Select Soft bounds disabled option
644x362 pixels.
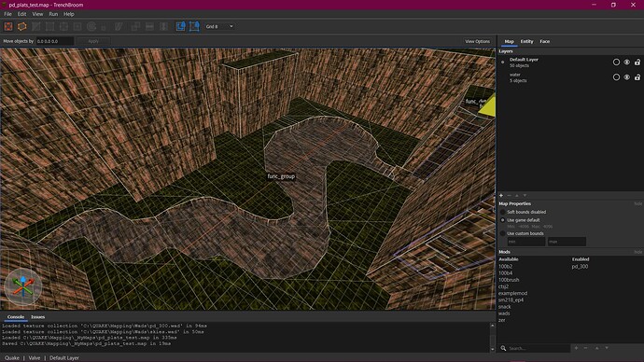(x=503, y=212)
